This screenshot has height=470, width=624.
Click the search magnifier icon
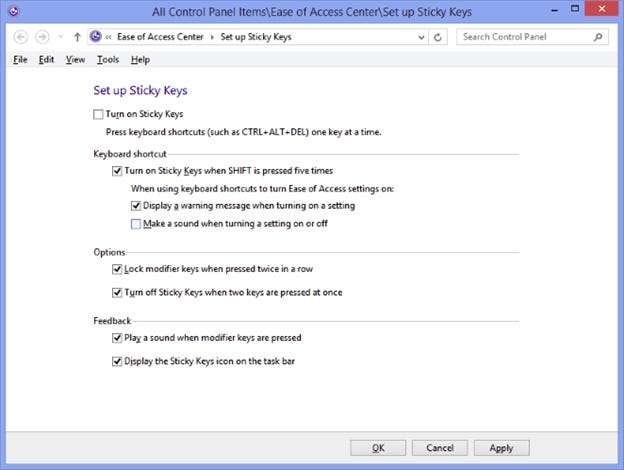(598, 37)
